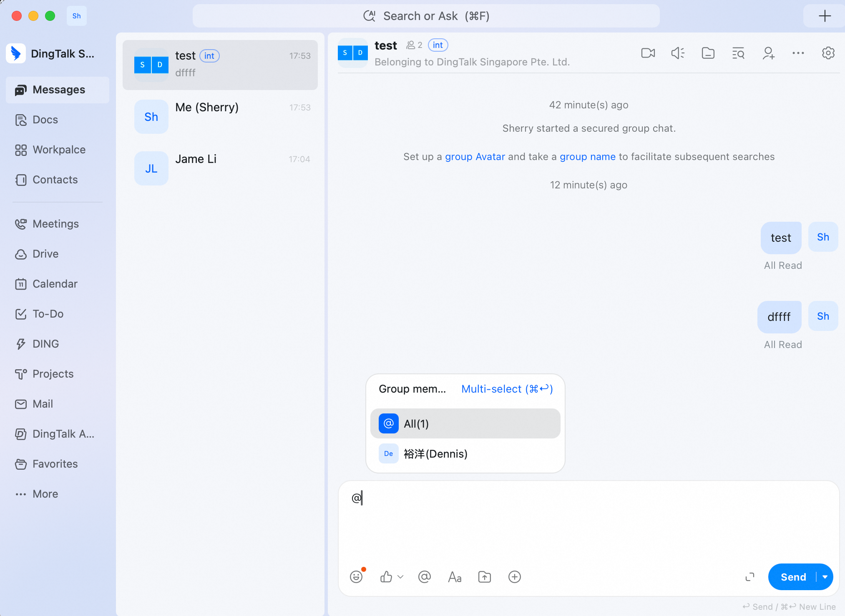Enable Multi-select in mention popup
845x616 pixels.
tap(507, 389)
